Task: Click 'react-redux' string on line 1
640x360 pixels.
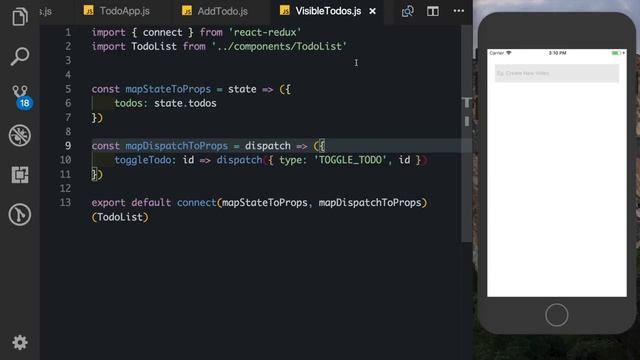Action: tap(265, 32)
